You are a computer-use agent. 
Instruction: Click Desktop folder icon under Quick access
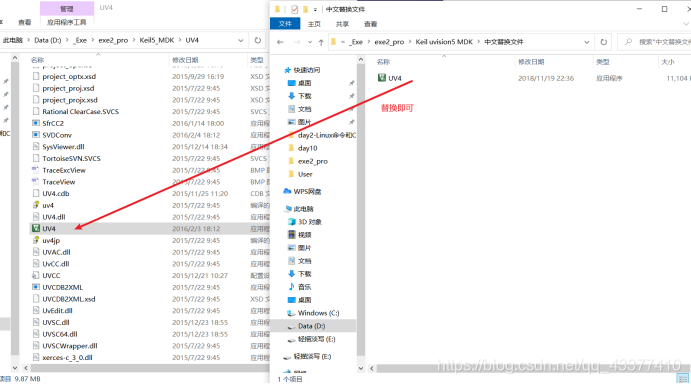pyautogui.click(x=291, y=83)
